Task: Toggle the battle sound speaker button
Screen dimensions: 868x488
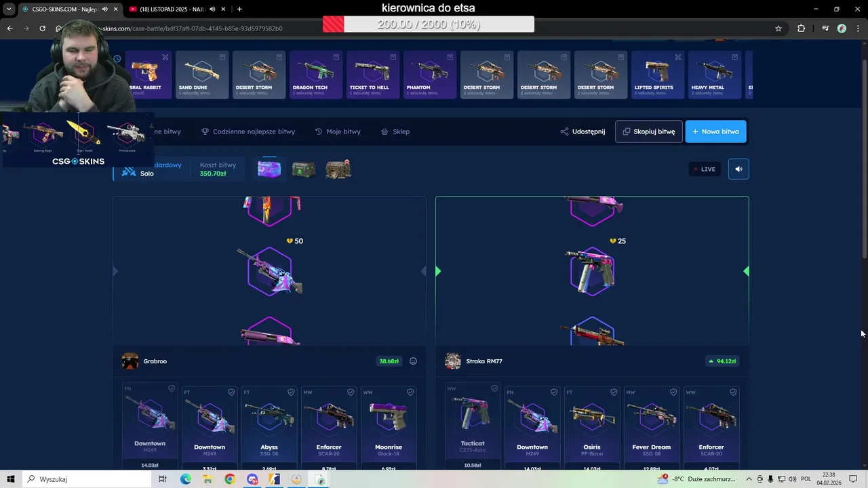Action: coord(738,169)
